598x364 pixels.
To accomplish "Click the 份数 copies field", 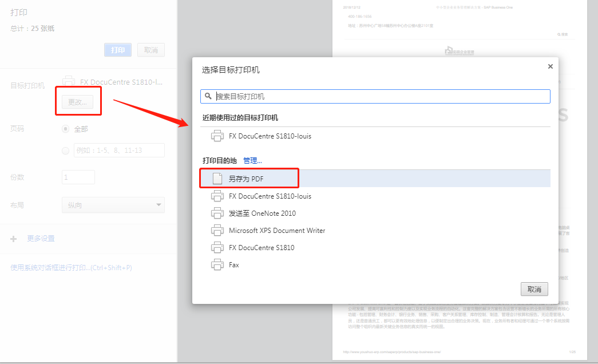I will [x=78, y=177].
